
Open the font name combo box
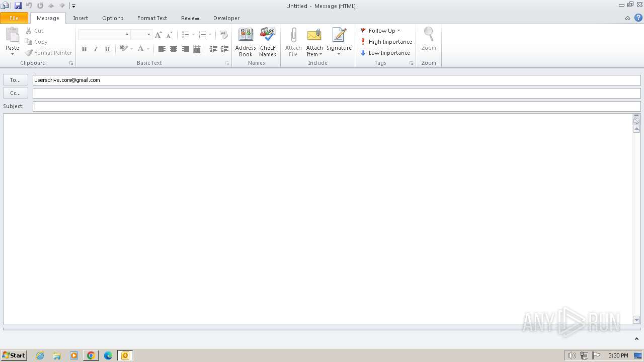(105, 34)
